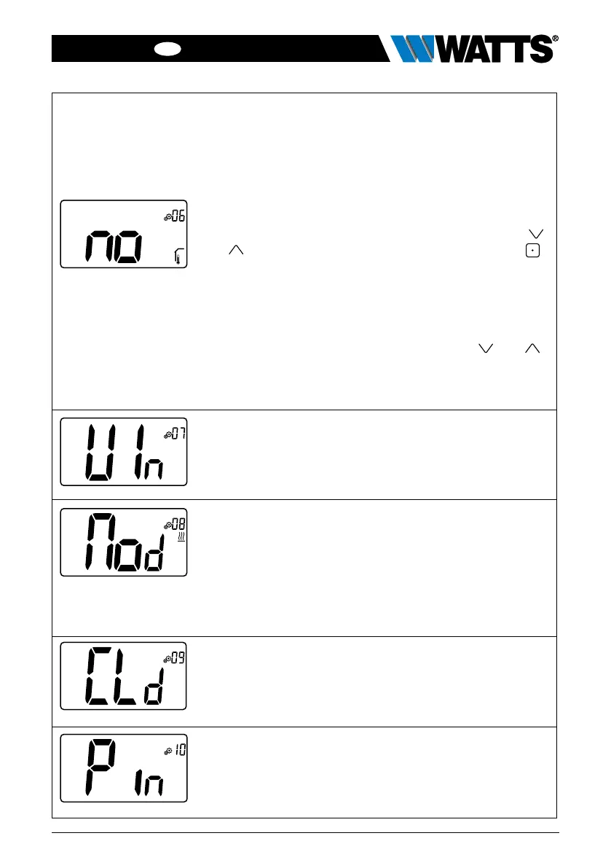The image size is (611, 868).
Task: Select the 'PIn' parameter 10 display image
Action: tap(124, 768)
